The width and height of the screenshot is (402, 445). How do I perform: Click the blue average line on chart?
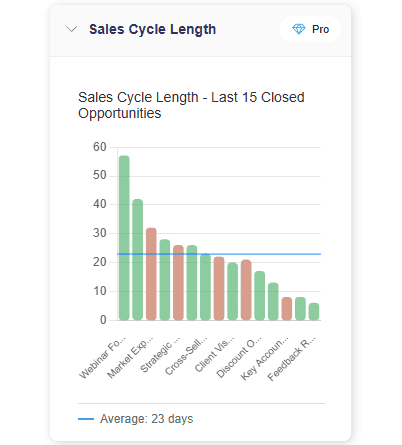click(x=219, y=254)
